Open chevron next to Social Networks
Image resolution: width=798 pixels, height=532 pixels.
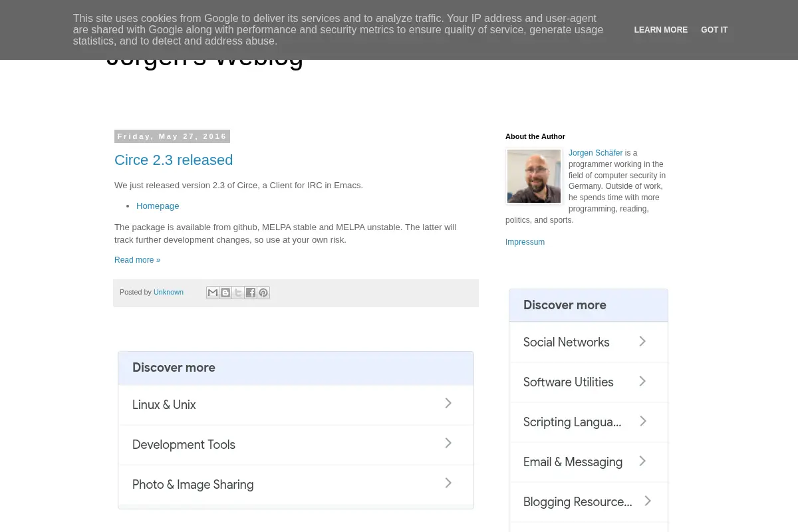[642, 341]
